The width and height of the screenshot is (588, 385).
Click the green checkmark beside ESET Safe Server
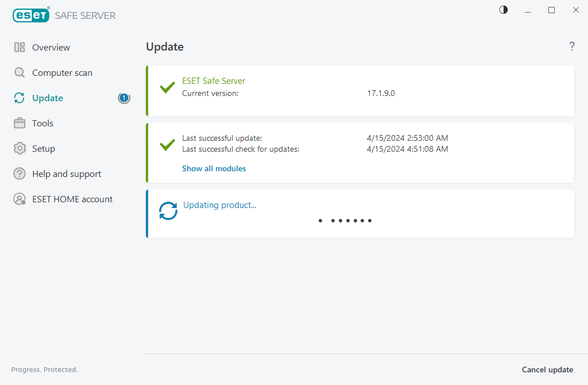(x=167, y=87)
